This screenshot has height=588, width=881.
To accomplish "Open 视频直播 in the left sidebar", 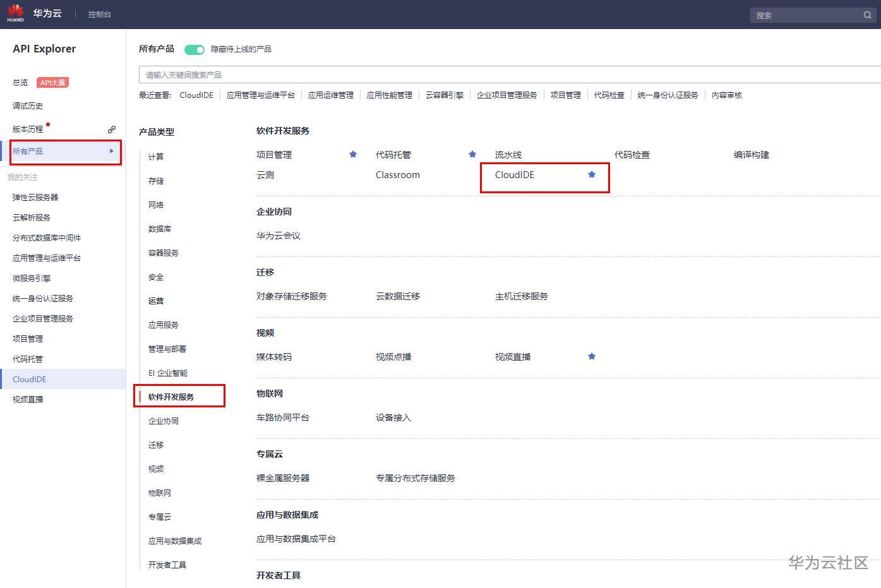I will [28, 400].
